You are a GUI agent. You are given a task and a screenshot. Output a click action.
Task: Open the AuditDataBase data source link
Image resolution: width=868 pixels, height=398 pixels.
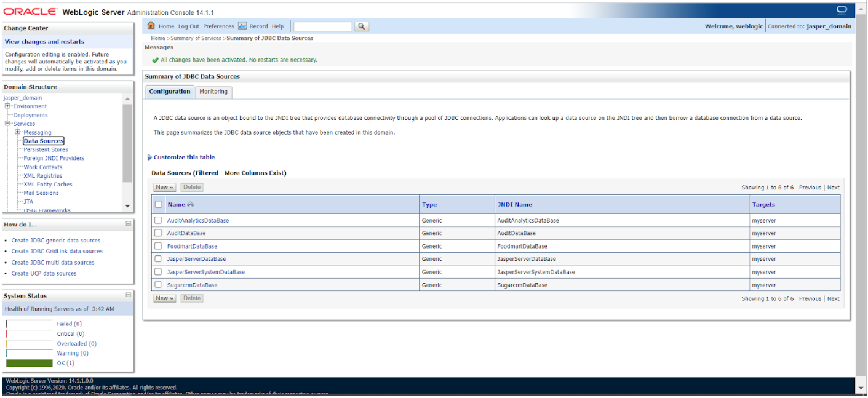pos(186,233)
